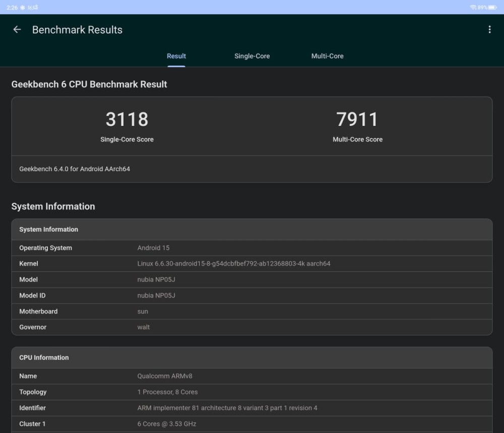Tap the battery icon in the status bar
Screen dimensions: 504x433
493,7
